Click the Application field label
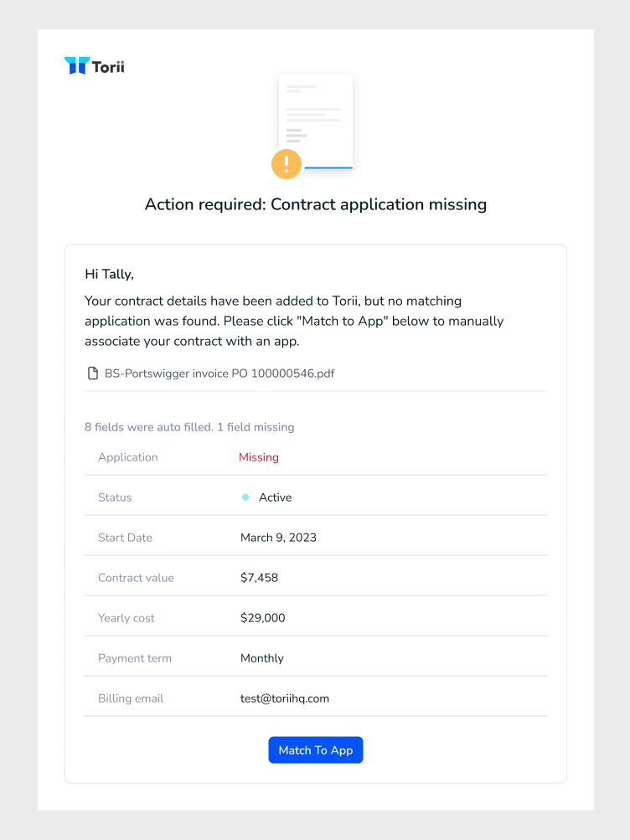The width and height of the screenshot is (630, 840). tap(128, 457)
